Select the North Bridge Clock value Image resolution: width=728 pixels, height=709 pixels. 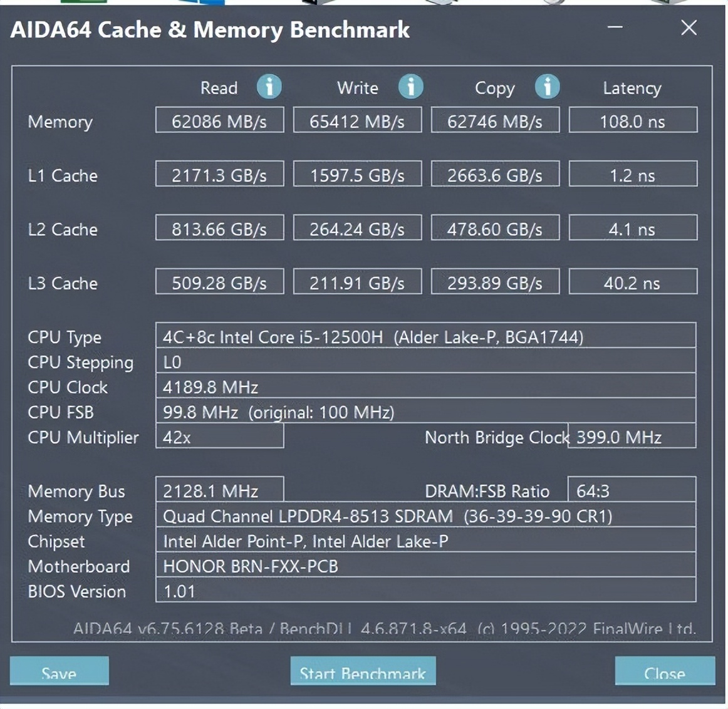tap(632, 437)
